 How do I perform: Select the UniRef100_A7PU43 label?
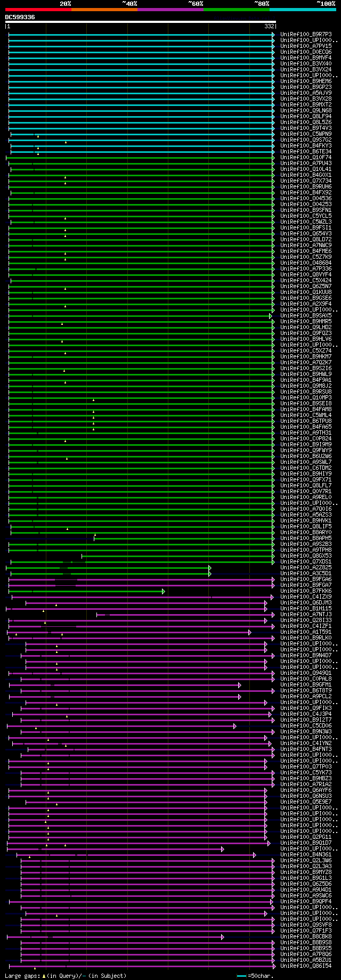coord(306,163)
